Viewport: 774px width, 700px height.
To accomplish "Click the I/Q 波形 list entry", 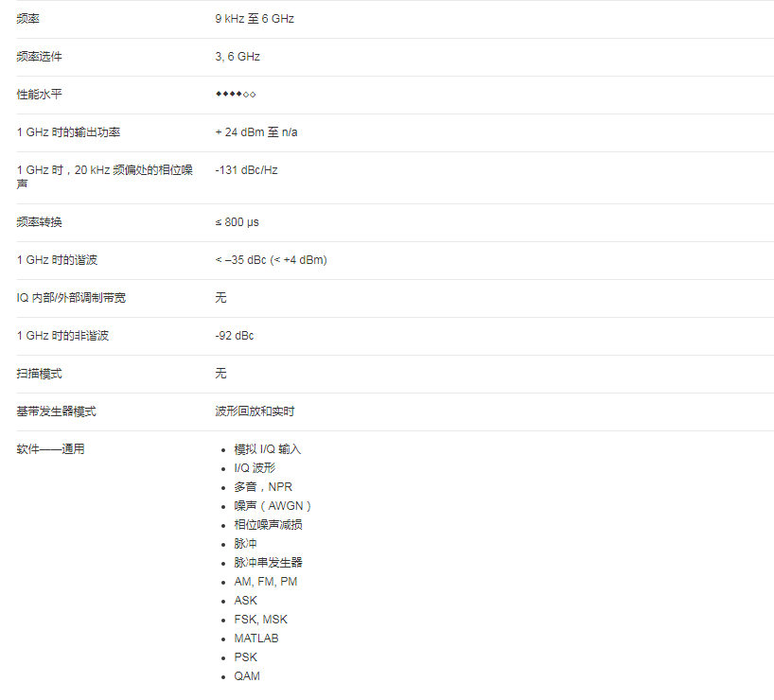I will (255, 468).
